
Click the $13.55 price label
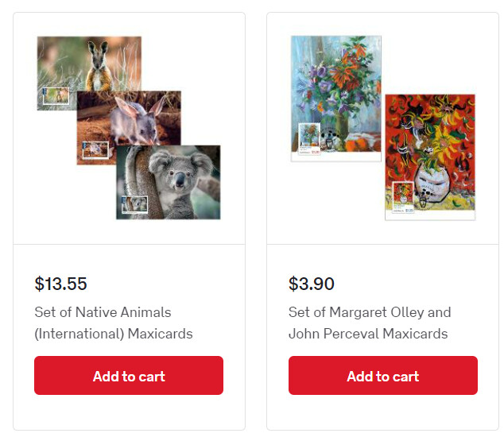tap(60, 284)
